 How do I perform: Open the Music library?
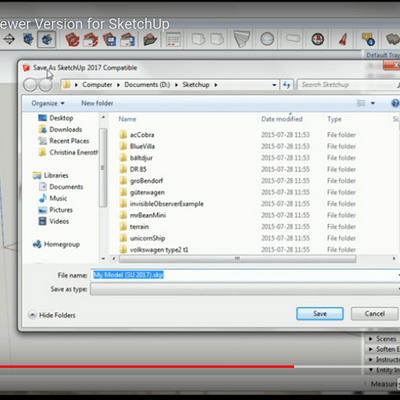[53, 198]
